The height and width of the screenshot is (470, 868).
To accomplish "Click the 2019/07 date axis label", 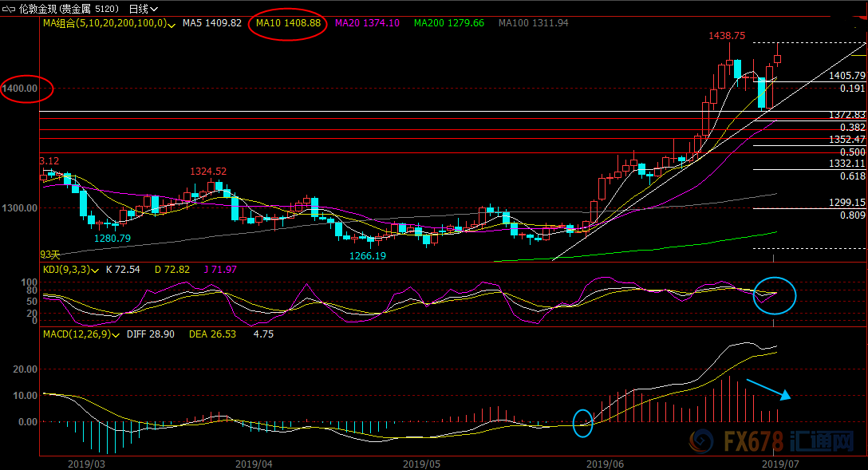I will [780, 464].
